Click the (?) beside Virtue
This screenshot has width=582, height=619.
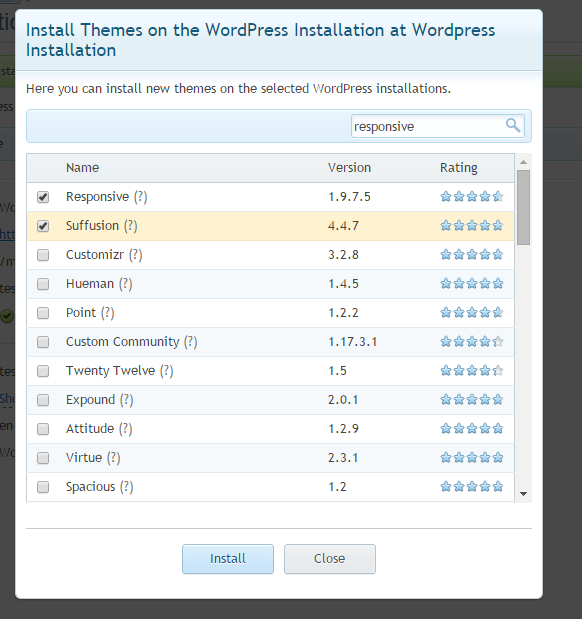coord(114,458)
